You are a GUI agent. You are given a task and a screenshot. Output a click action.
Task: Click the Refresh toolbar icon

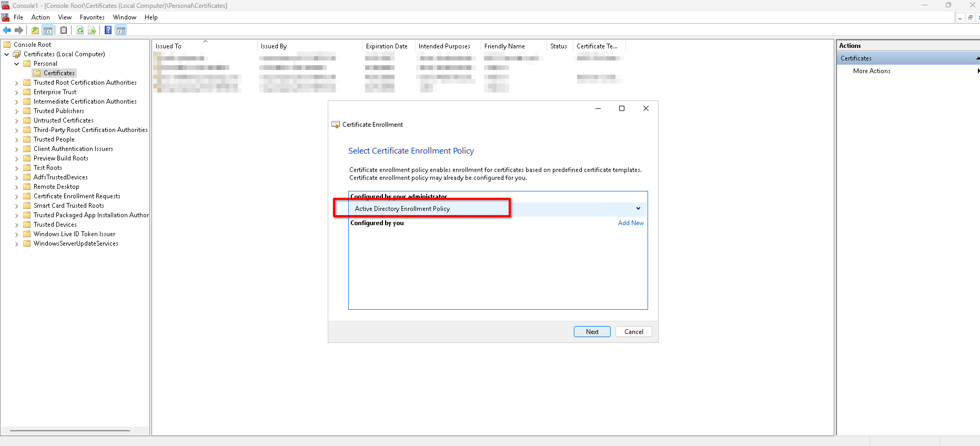(80, 31)
